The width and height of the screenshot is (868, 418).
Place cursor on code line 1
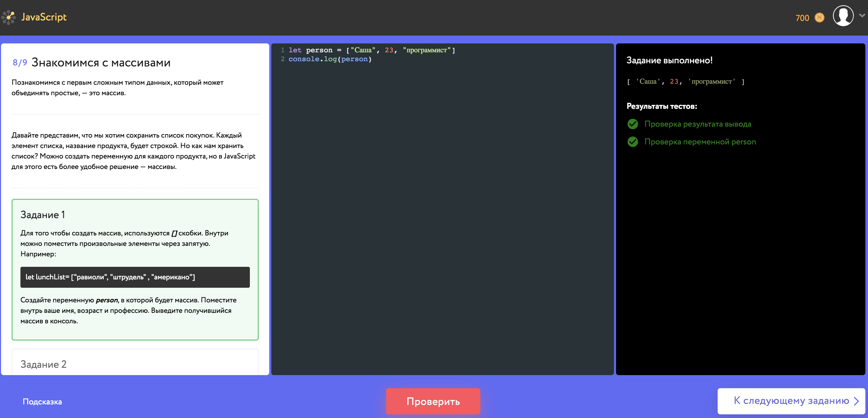point(371,50)
